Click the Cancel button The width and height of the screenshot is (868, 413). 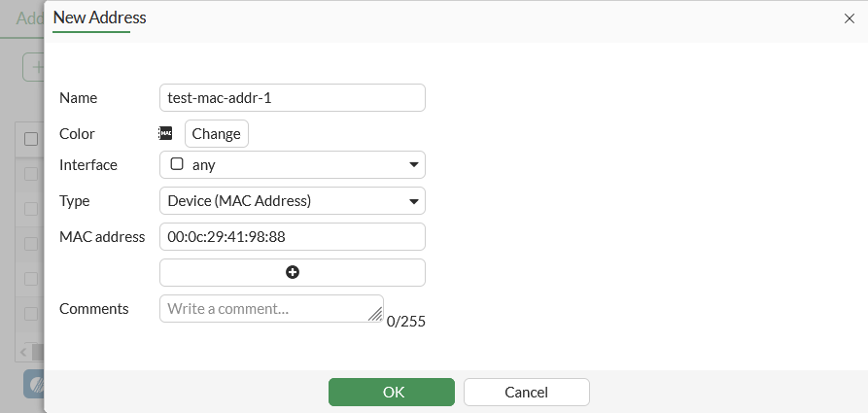coord(526,392)
